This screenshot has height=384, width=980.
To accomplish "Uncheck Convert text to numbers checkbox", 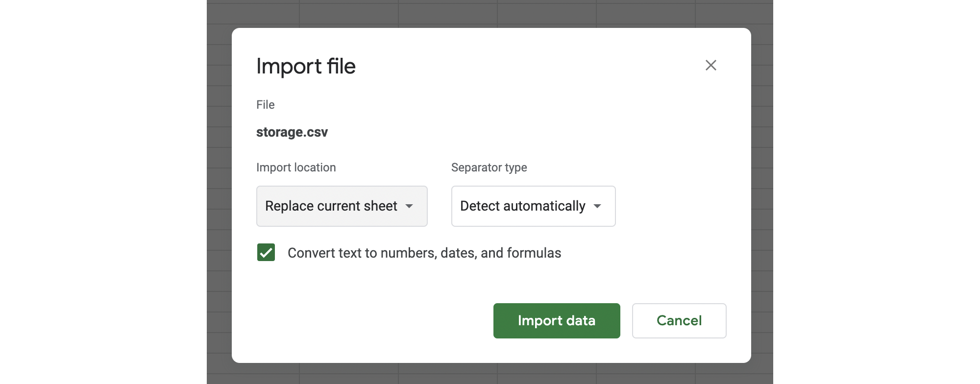I will point(266,253).
